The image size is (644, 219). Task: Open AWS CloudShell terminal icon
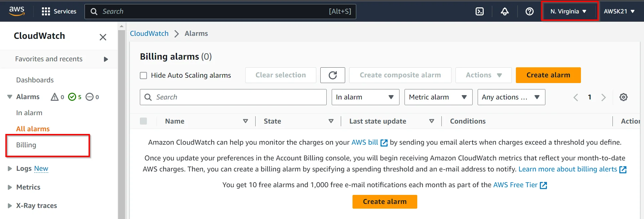point(480,11)
